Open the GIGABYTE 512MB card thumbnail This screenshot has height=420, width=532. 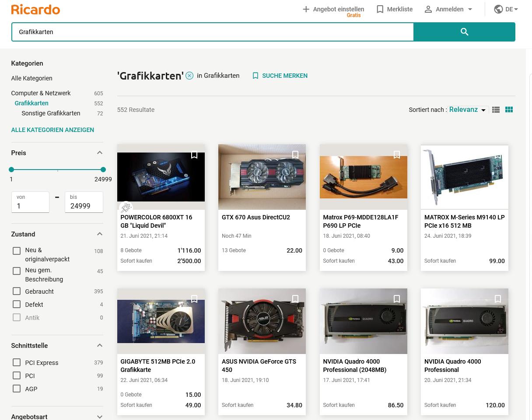click(x=161, y=321)
